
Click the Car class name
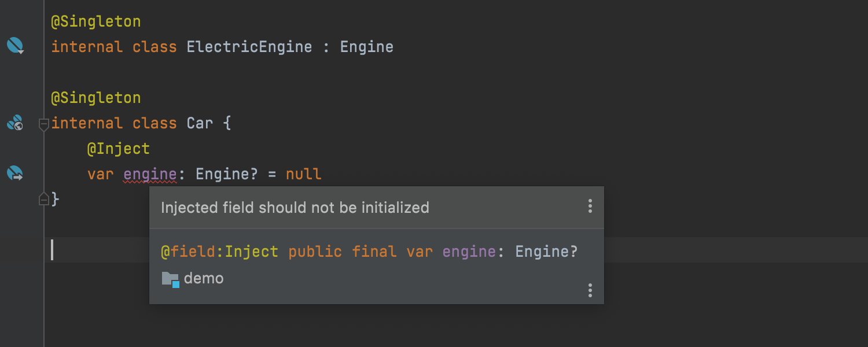pyautogui.click(x=200, y=123)
